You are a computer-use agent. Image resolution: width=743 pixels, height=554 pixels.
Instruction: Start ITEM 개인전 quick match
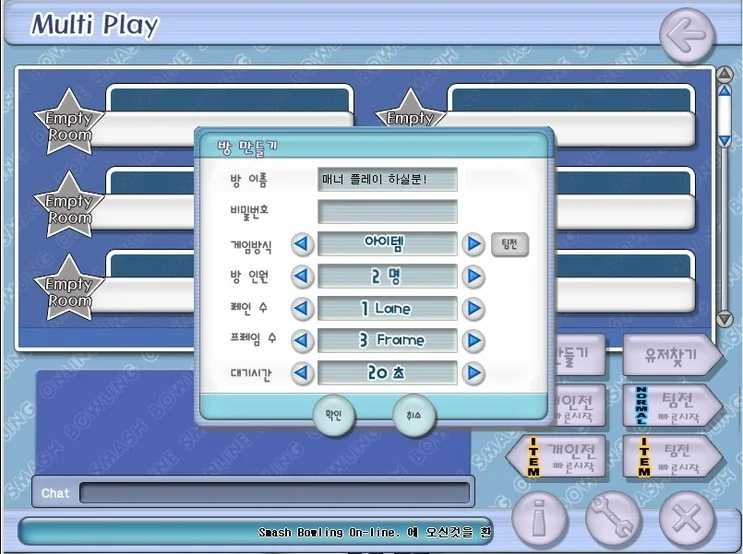point(555,456)
